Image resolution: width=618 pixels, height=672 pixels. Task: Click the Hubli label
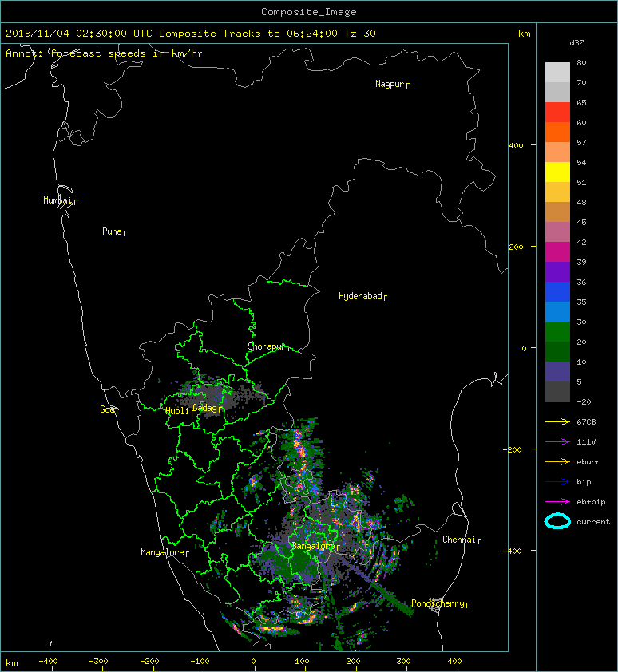pyautogui.click(x=177, y=411)
